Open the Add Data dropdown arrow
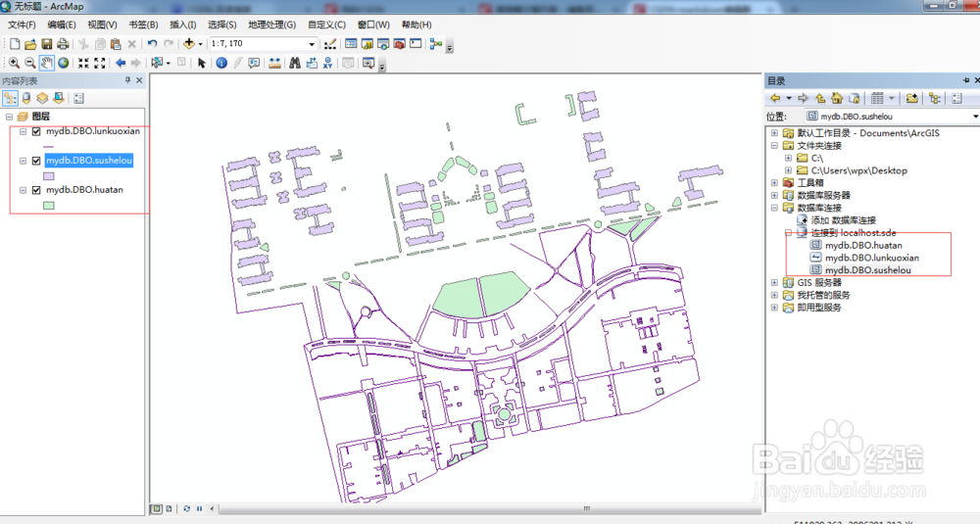This screenshot has width=980, height=524. (200, 44)
